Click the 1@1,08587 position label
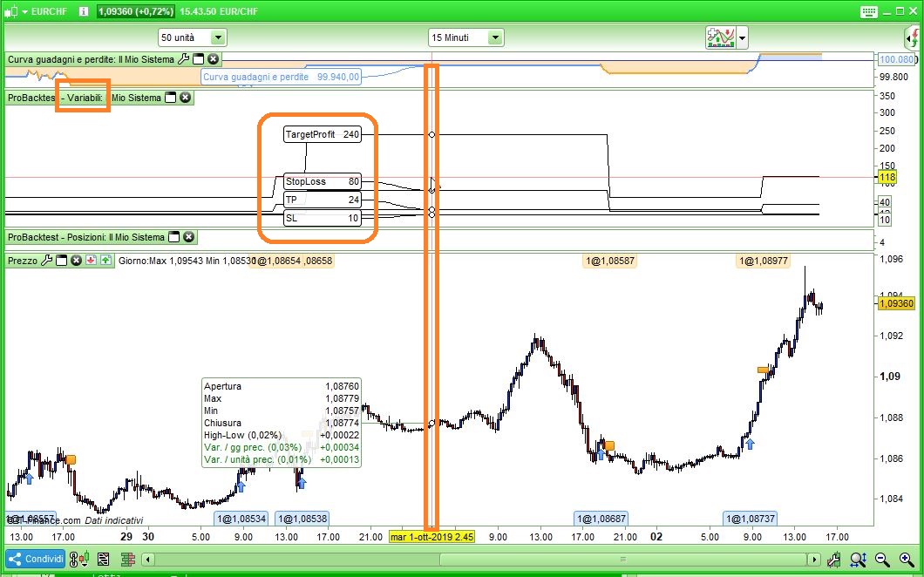The height and width of the screenshot is (577, 924). [x=610, y=261]
